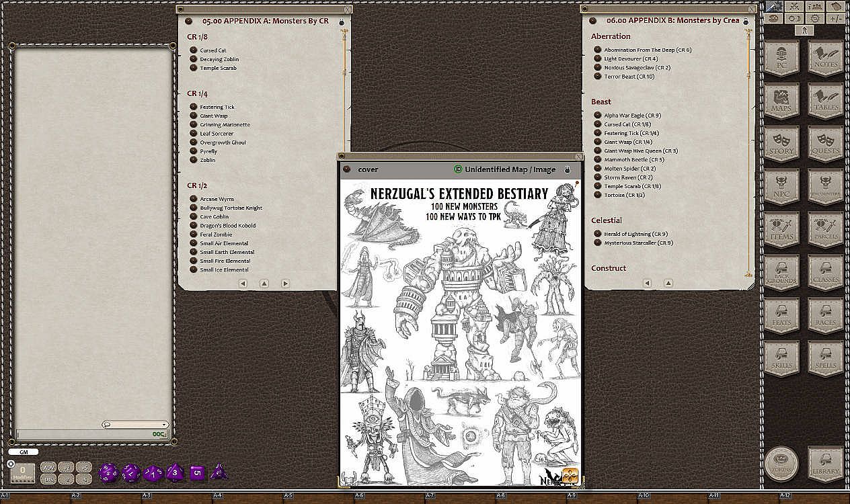Open the Notes sidebar button
The height and width of the screenshot is (504, 850).
[x=825, y=58]
